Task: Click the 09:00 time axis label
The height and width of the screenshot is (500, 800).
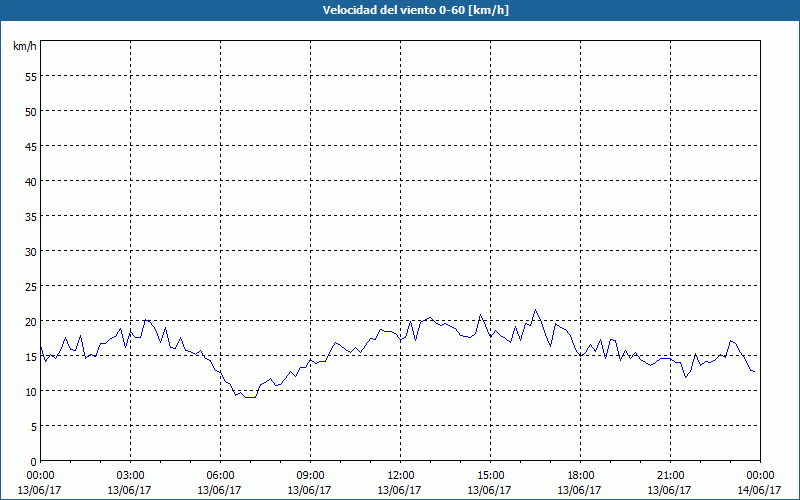Action: (x=310, y=476)
